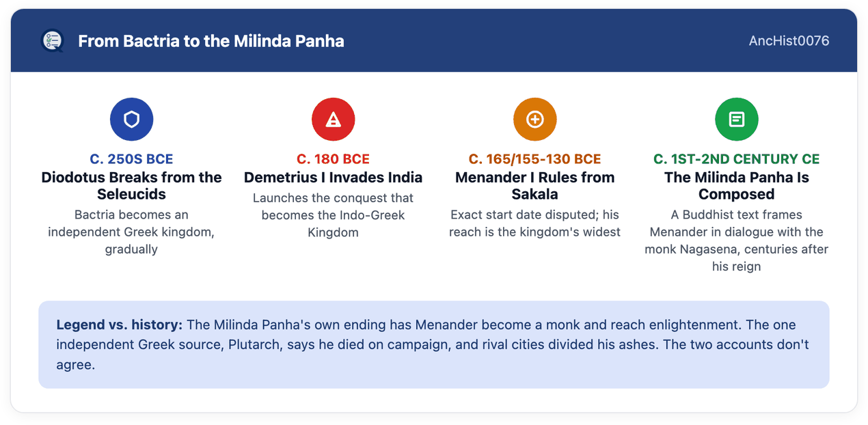Click the Nagasena dialogue description text

[737, 241]
